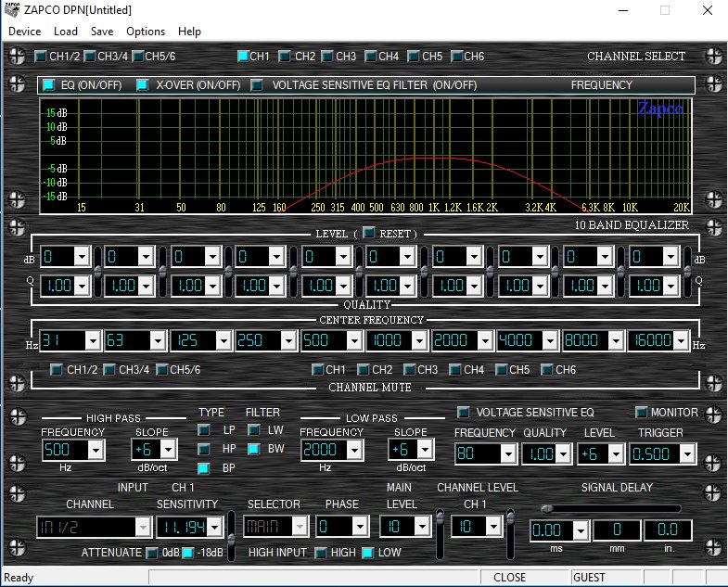This screenshot has height=587, width=728.
Task: Open signal delay ms dropdown
Action: point(581,530)
